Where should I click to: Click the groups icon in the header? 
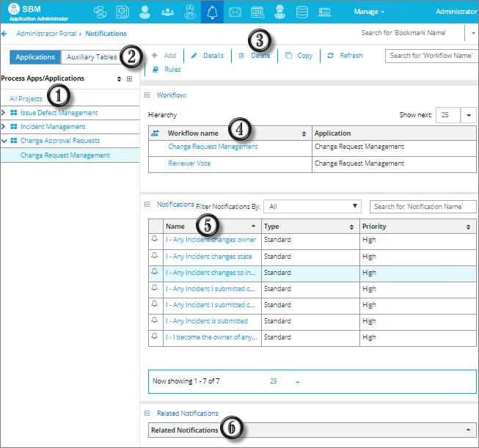coord(167,12)
